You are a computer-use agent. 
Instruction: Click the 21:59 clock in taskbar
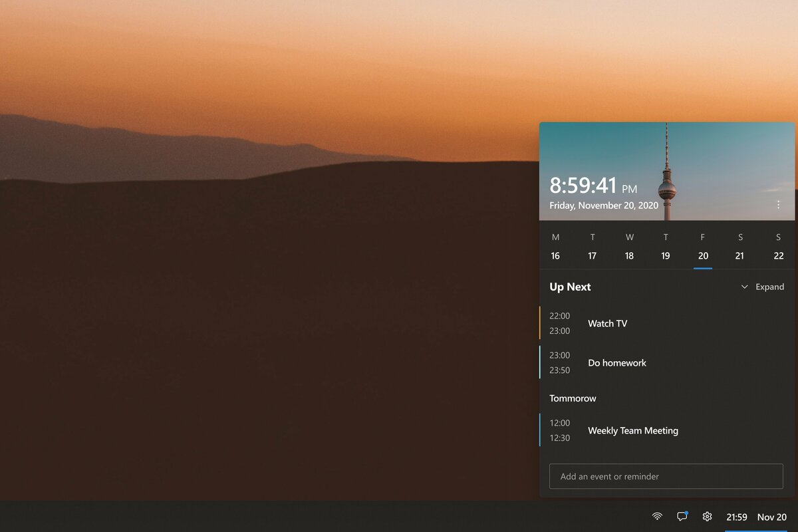[x=737, y=517]
